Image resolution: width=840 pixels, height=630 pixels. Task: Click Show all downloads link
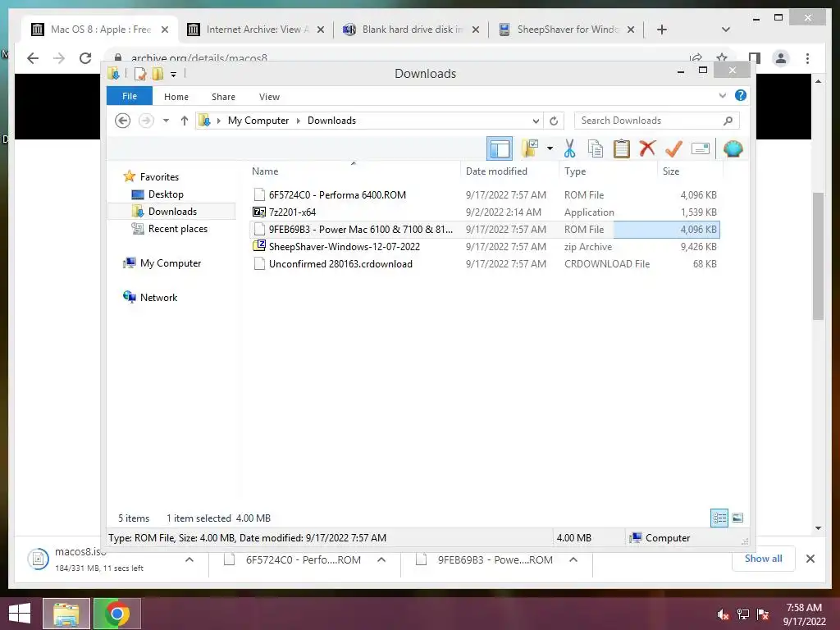tap(764, 558)
